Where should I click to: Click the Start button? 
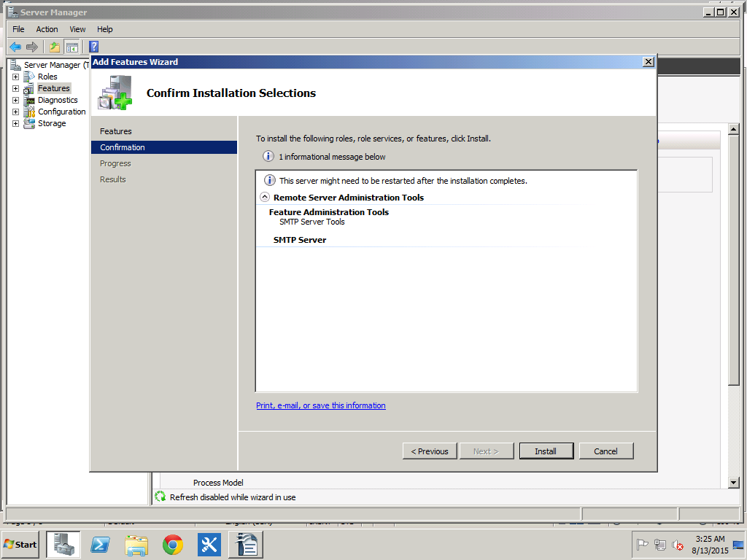point(20,545)
